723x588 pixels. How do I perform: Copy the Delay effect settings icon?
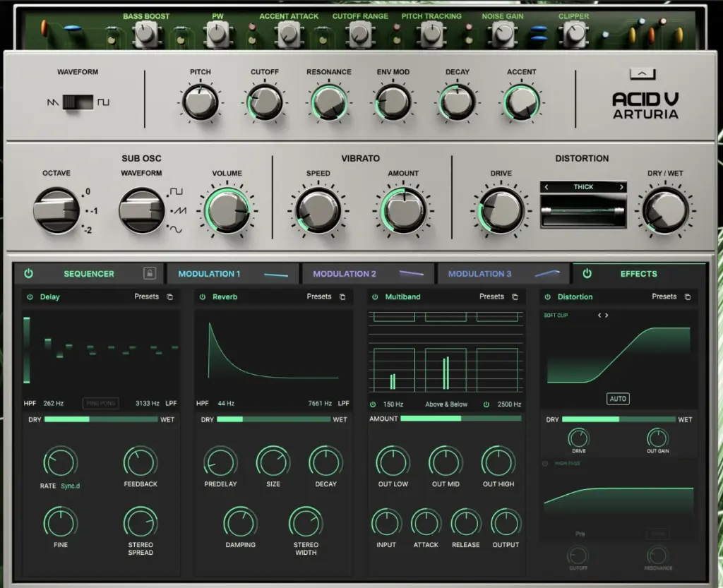pyautogui.click(x=169, y=296)
